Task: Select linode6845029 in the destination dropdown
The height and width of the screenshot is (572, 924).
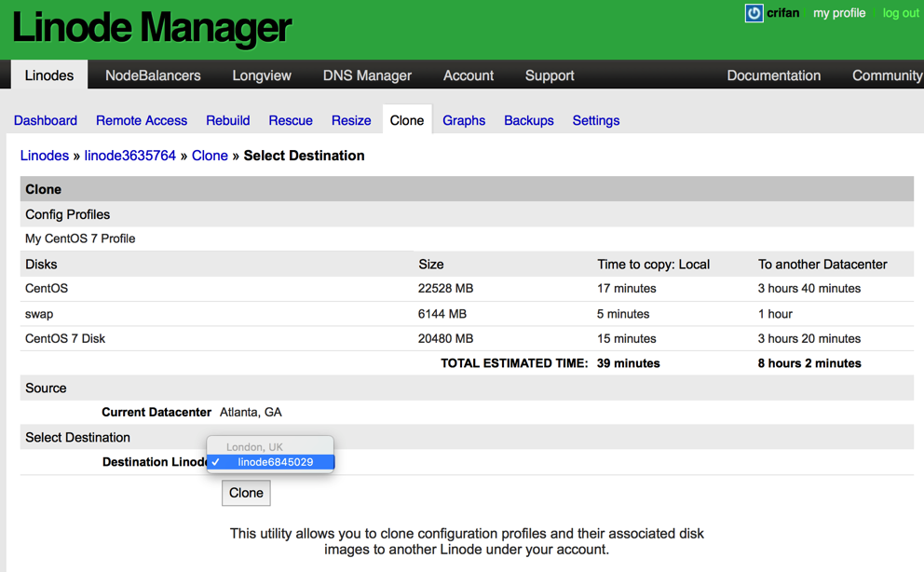Action: pyautogui.click(x=270, y=462)
